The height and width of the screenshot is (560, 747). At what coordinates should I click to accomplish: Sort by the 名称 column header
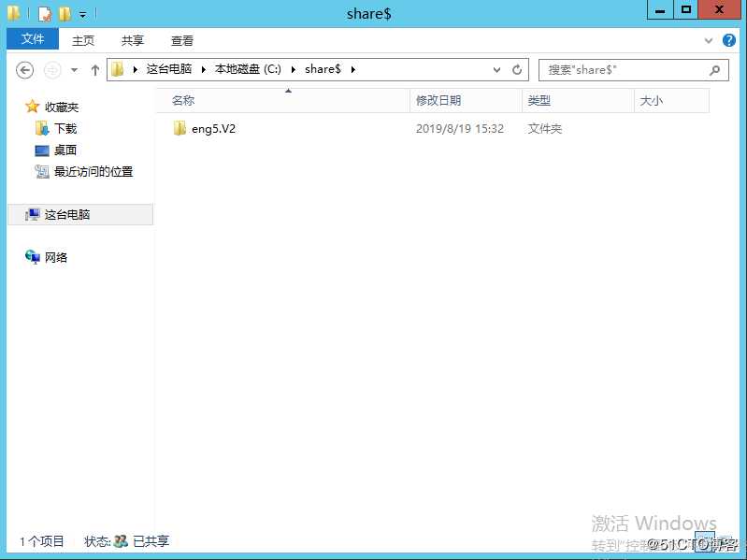283,100
